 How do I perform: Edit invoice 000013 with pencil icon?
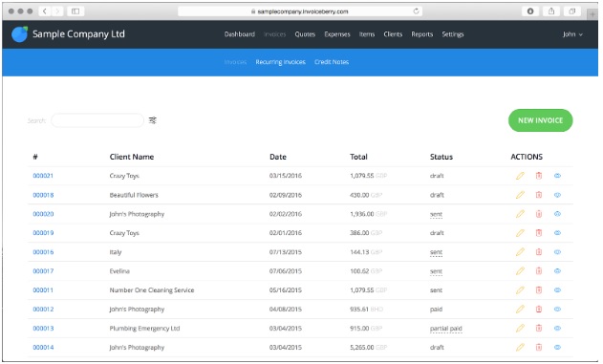(x=520, y=329)
